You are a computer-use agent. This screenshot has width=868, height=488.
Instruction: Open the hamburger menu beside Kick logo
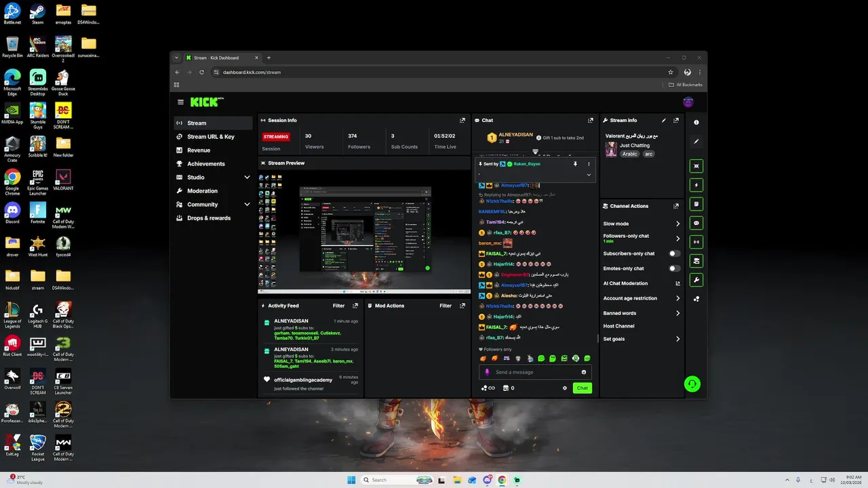(180, 102)
